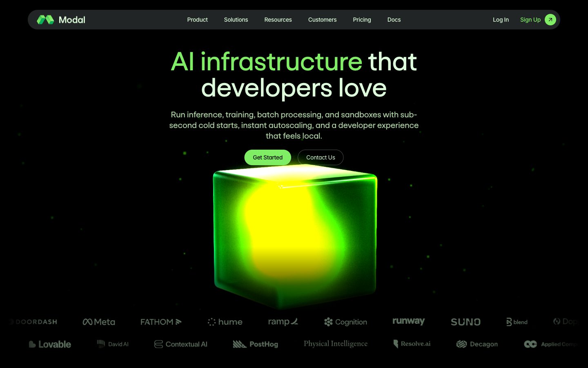Open the Product menu
Viewport: 588px width, 368px height.
point(197,20)
